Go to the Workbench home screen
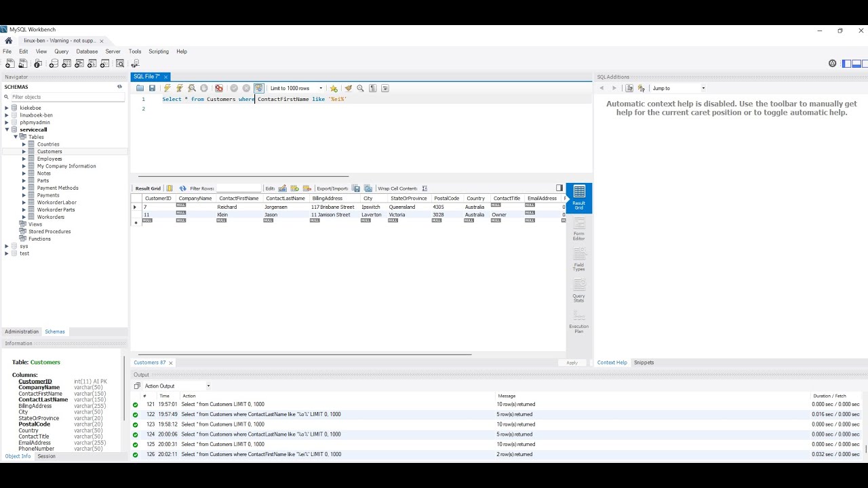Screen dimensions: 868x488 click(8, 41)
